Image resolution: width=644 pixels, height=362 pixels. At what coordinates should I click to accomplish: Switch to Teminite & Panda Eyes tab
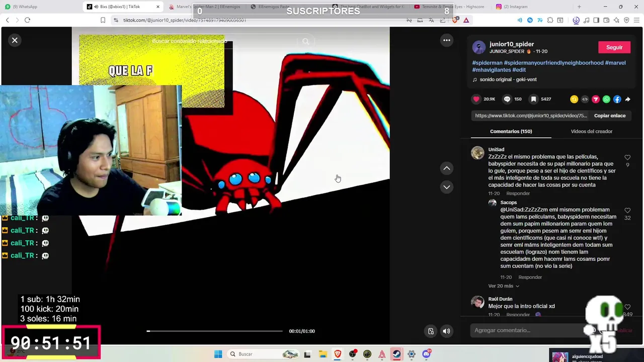click(x=451, y=7)
